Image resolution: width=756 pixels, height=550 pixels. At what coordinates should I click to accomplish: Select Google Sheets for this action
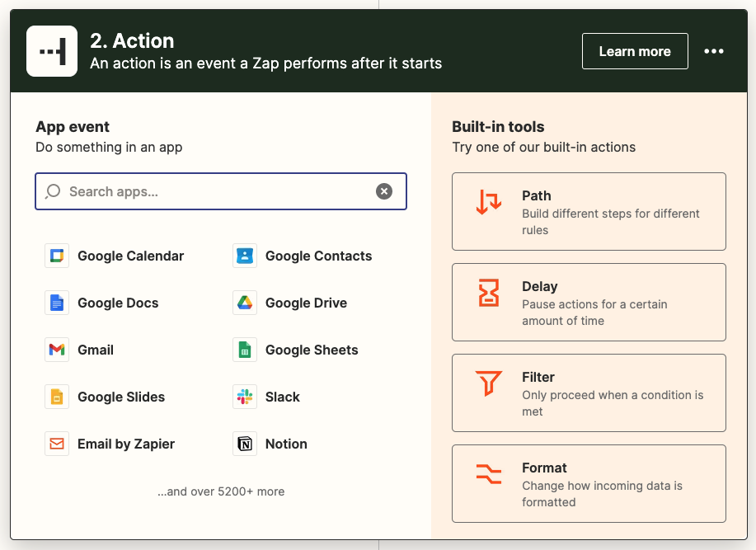(x=312, y=350)
